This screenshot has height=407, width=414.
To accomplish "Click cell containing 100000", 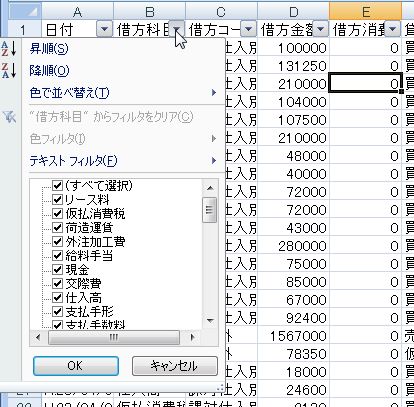I will point(293,48).
